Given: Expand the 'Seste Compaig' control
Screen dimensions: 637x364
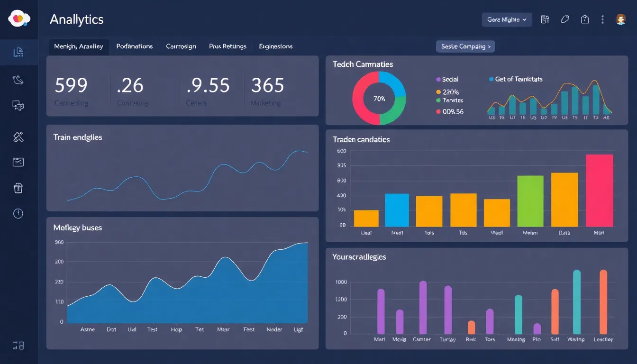Looking at the screenshot, I should point(465,46).
